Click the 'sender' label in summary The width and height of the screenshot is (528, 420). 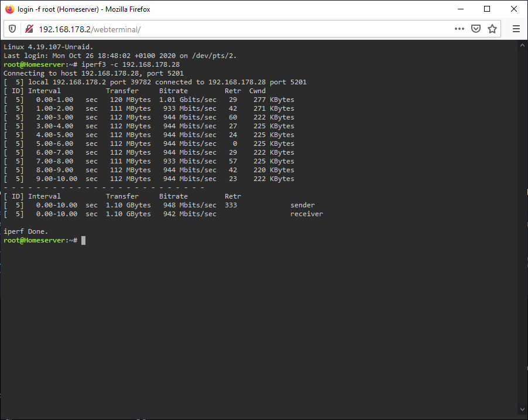click(303, 205)
